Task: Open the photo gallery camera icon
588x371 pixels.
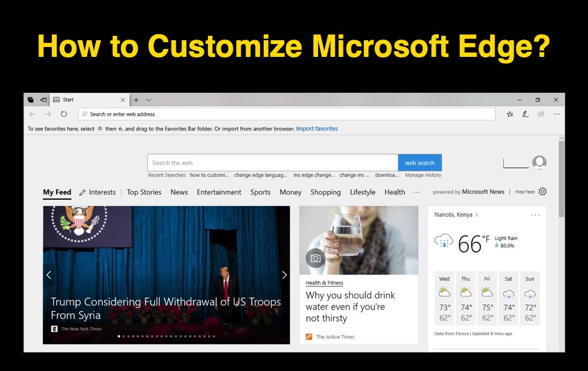Action: 316,258
